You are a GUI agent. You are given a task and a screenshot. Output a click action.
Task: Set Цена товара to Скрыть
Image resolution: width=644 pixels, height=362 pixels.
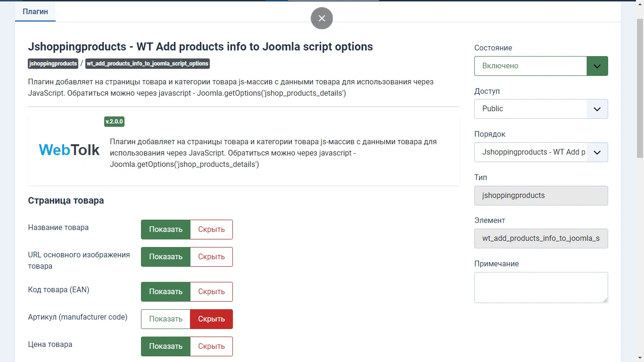point(211,346)
